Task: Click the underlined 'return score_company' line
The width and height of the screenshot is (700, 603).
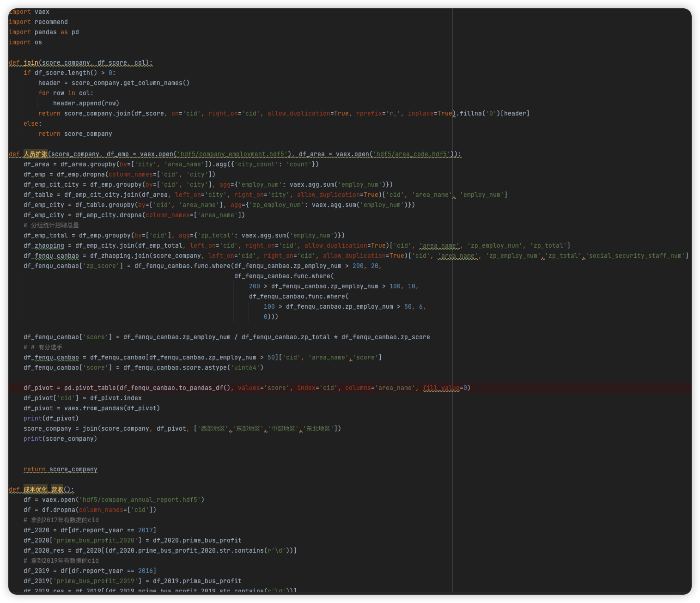Action: coord(61,469)
